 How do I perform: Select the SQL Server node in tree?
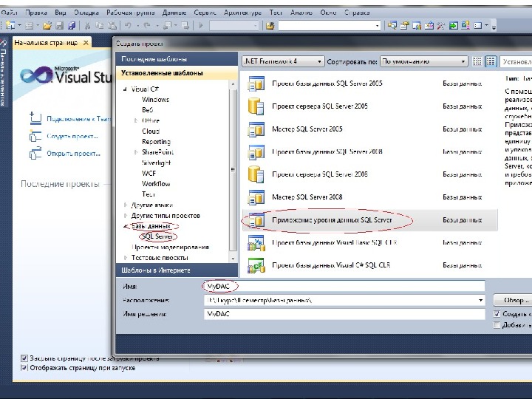[x=157, y=236]
